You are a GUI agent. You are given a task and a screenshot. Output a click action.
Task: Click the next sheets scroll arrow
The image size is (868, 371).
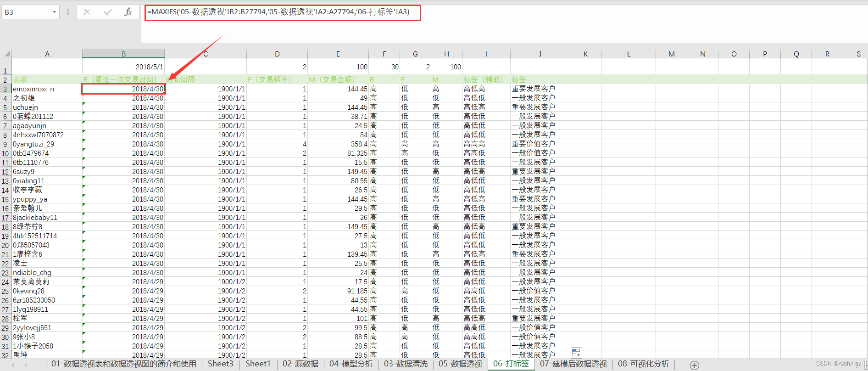[x=26, y=365]
